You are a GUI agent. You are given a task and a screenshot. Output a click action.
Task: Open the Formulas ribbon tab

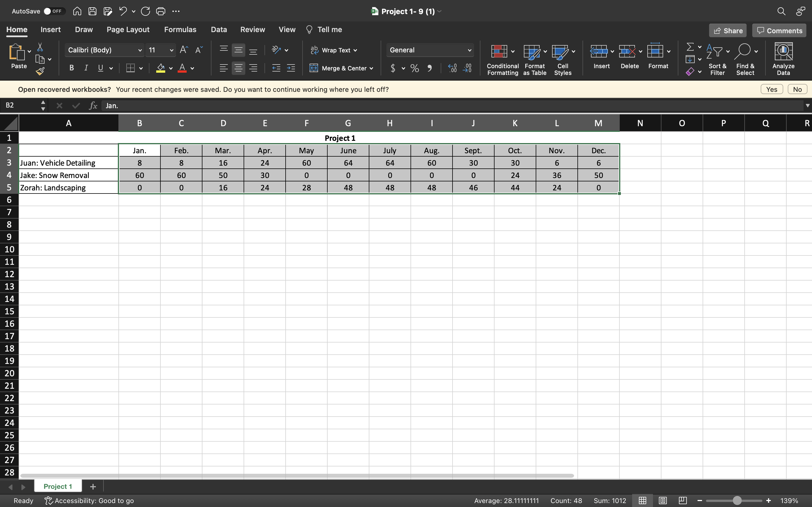pos(180,30)
